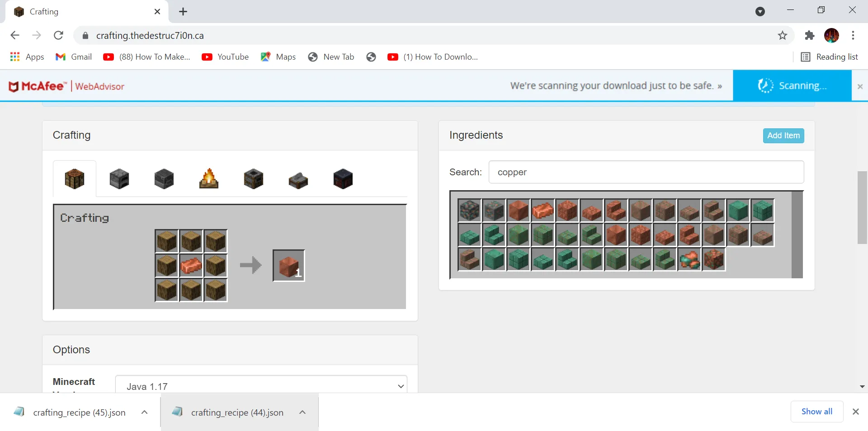Click Show all downloads
868x431 pixels.
pos(816,412)
